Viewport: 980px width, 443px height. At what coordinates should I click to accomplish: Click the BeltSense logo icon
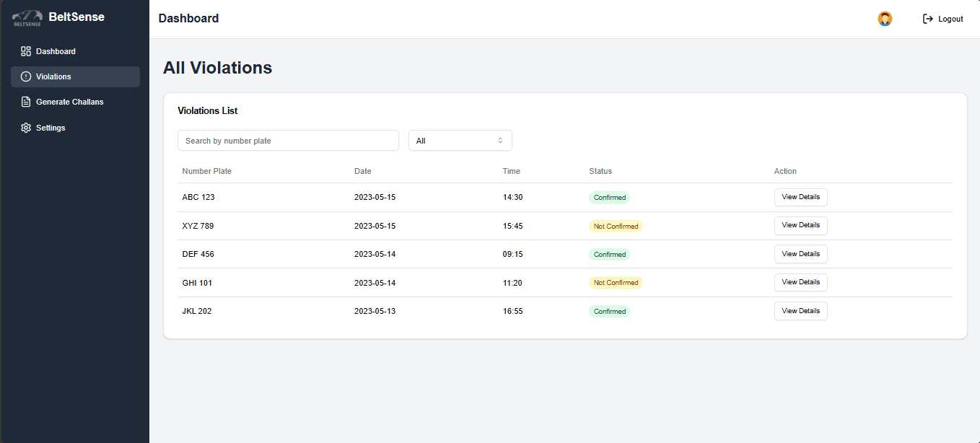(x=27, y=17)
